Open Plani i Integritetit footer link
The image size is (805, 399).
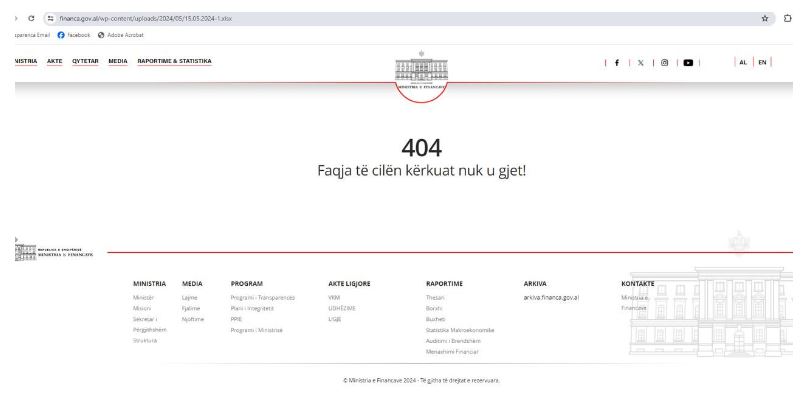coord(252,308)
